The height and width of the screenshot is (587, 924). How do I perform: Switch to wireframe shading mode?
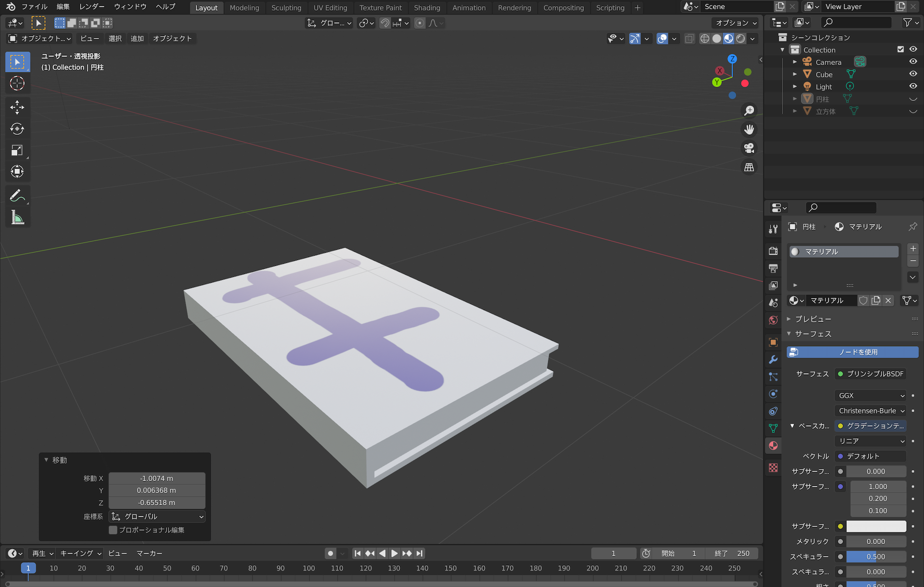pos(705,39)
